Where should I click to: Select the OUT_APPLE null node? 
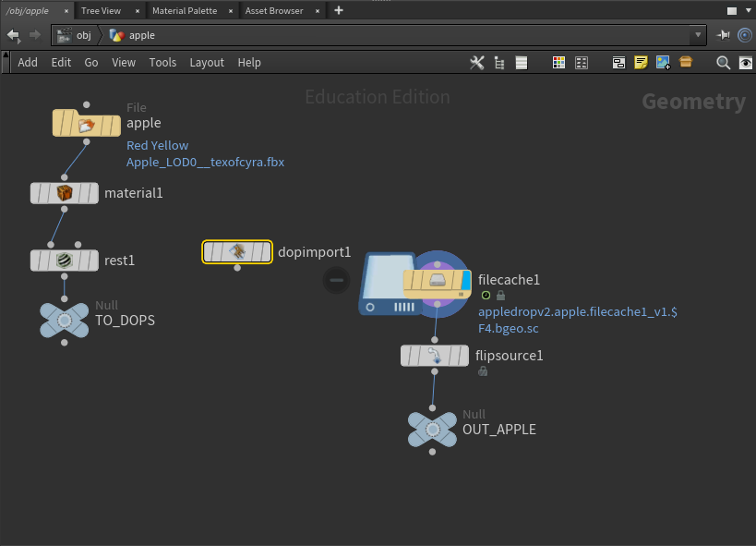click(433, 430)
